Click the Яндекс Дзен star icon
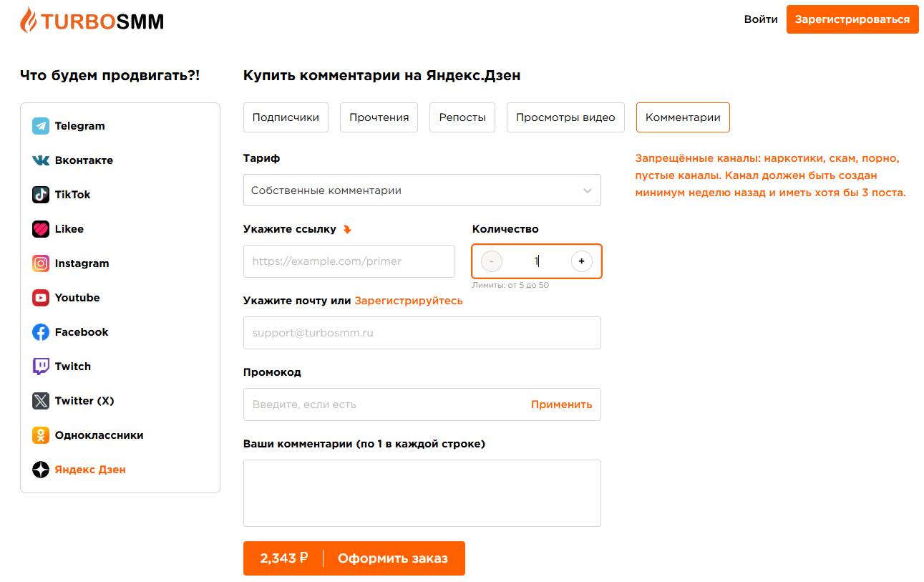The width and height of the screenshot is (924, 582). 41,470
